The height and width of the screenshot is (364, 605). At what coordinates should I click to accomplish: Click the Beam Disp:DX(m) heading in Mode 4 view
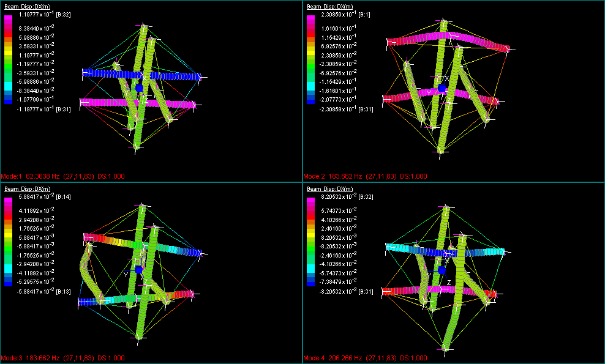click(x=331, y=189)
